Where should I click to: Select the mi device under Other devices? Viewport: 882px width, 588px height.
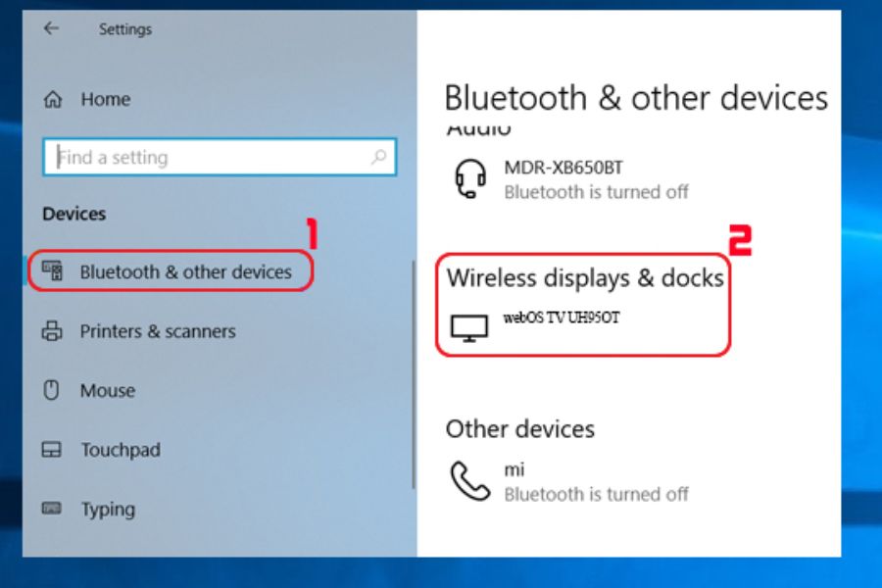point(514,470)
